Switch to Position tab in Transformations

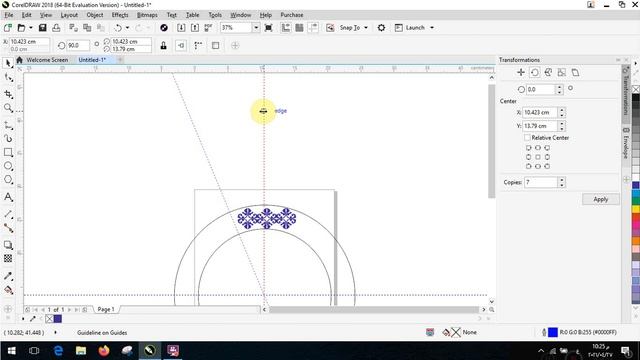click(x=521, y=73)
